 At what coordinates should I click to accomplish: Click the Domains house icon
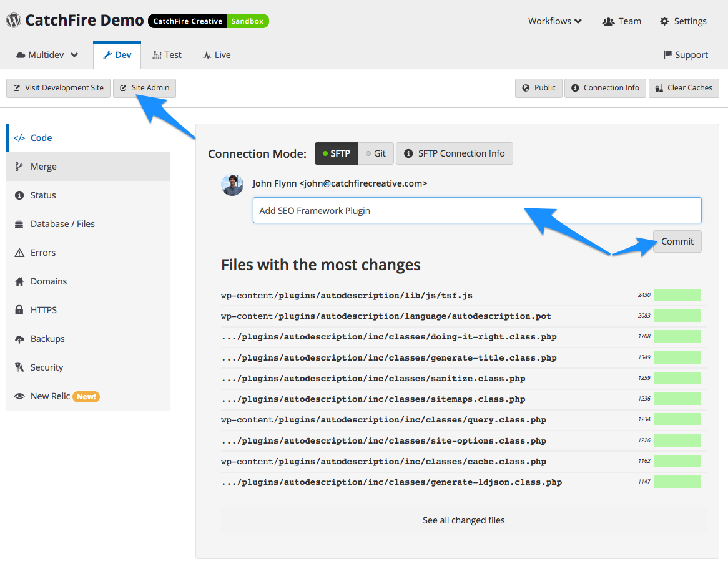19,281
